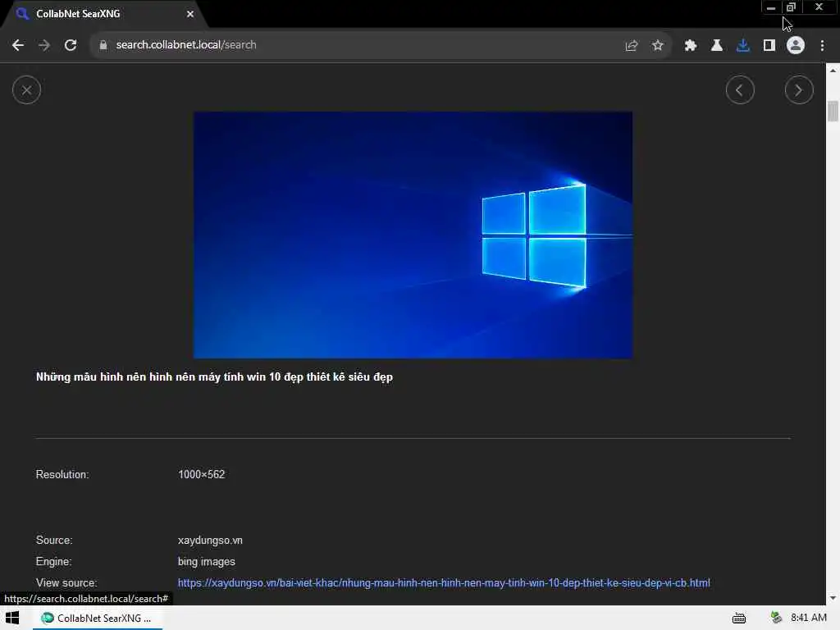840x630 pixels.
Task: Click the engine value bing images
Action: (206, 562)
